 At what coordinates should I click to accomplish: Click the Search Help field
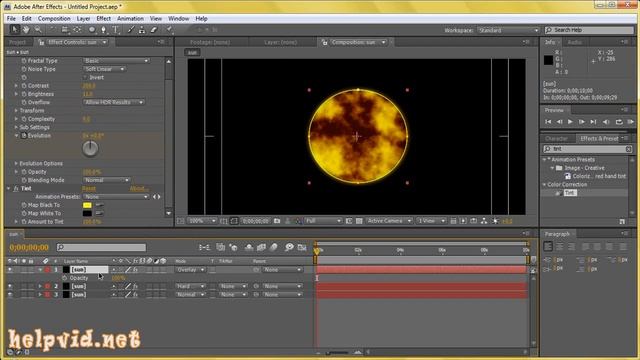coord(589,30)
